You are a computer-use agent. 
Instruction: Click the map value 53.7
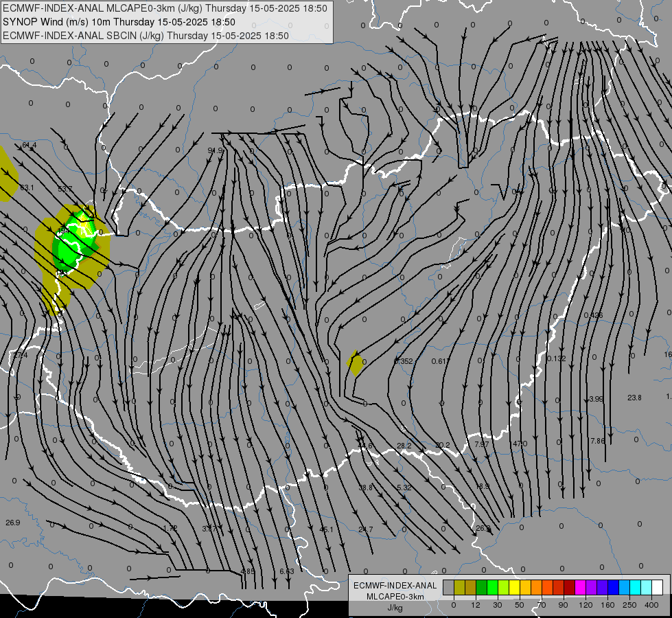click(65, 189)
